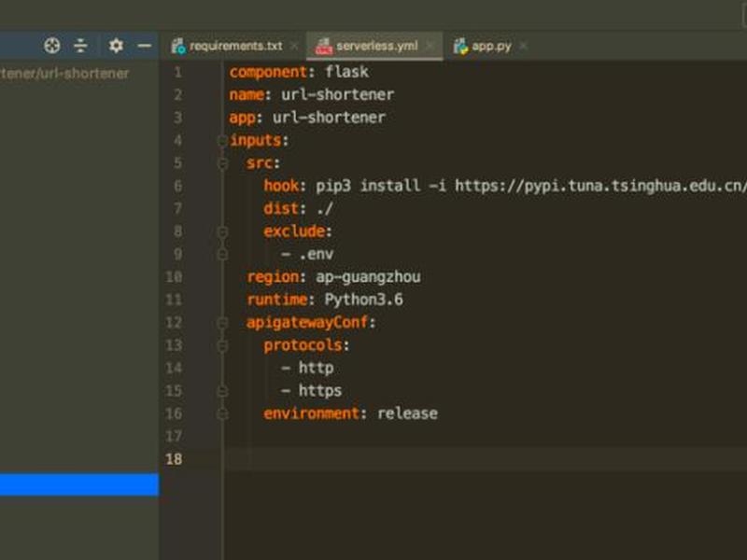Click the 'region' key
The height and width of the screenshot is (560, 747).
(x=273, y=277)
